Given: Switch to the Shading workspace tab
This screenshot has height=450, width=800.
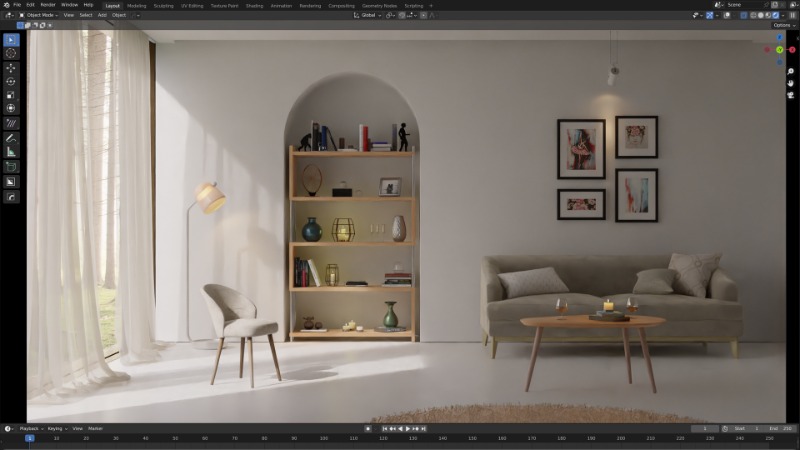Looking at the screenshot, I should pyautogui.click(x=254, y=5).
